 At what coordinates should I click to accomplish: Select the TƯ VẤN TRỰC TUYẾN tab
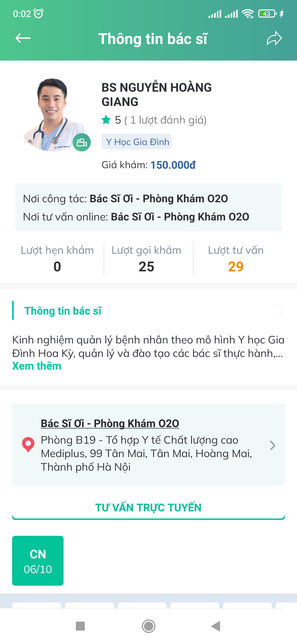coord(148,508)
